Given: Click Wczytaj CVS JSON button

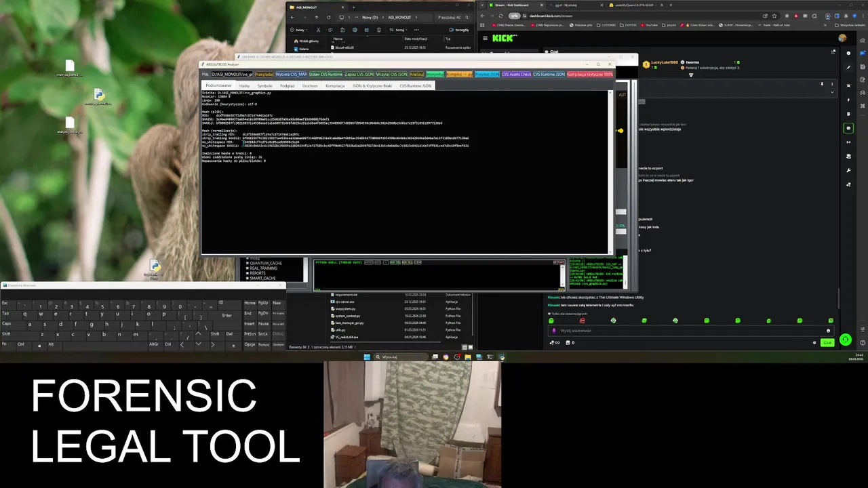Looking at the screenshot, I should pos(392,74).
